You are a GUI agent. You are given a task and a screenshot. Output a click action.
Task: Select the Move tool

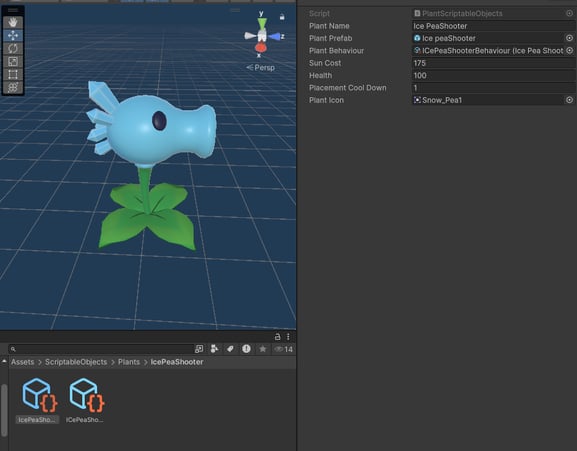tap(13, 35)
